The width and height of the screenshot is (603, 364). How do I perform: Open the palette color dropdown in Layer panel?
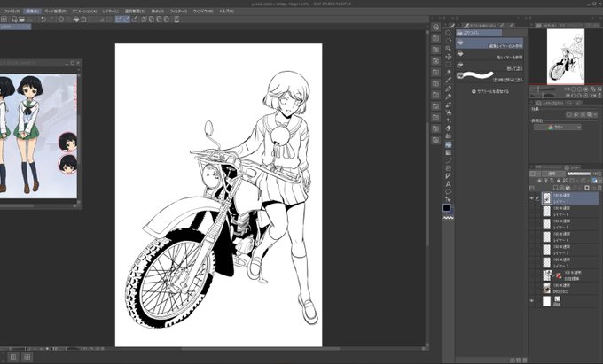[x=532, y=174]
